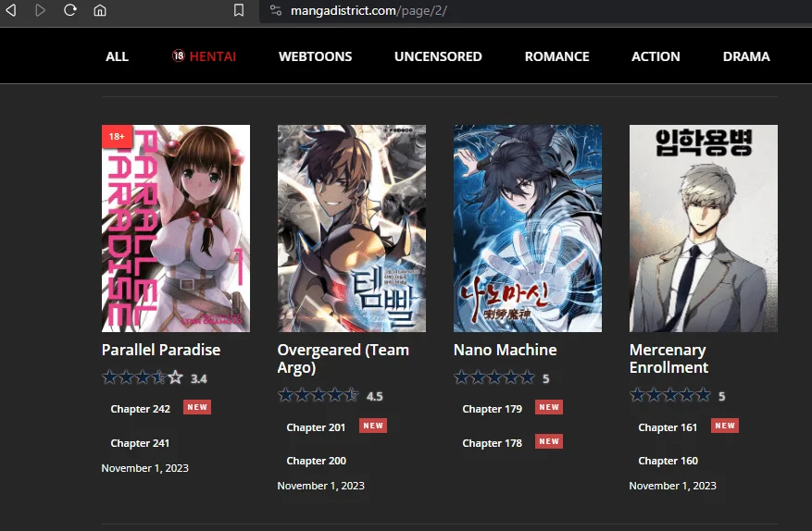This screenshot has width=812, height=531.
Task: Browse the ROMANCE category
Action: [556, 56]
